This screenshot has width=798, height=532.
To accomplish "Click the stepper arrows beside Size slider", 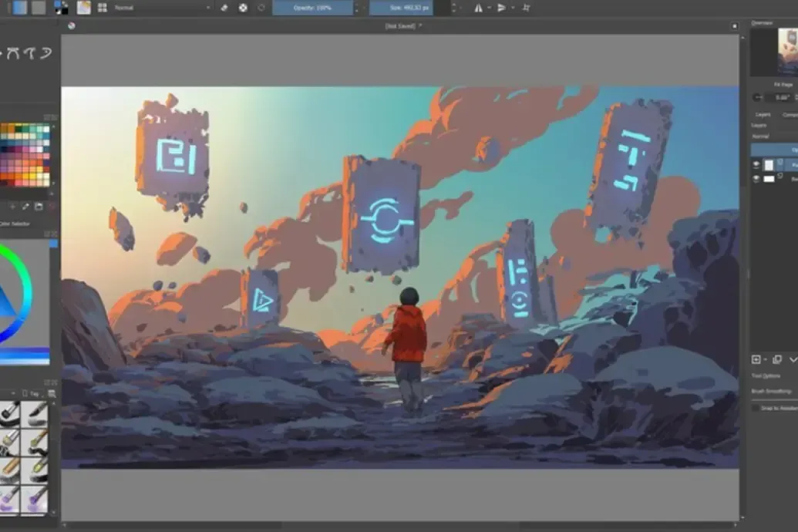I will tap(454, 8).
